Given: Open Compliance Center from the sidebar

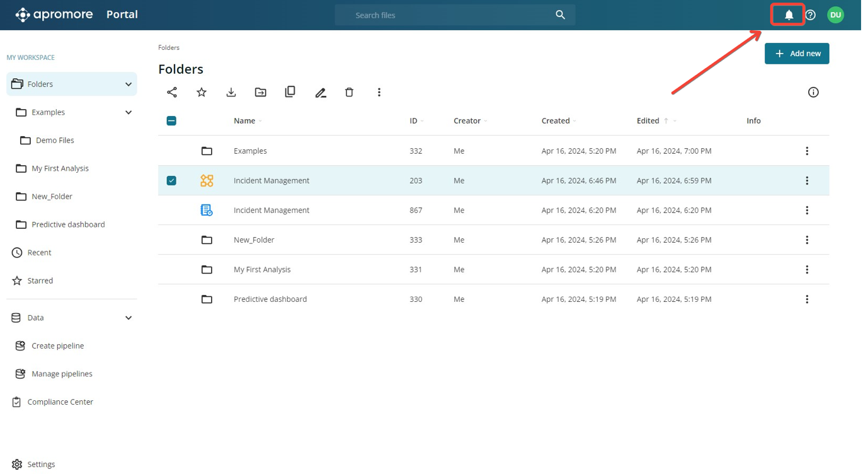Looking at the screenshot, I should tap(60, 402).
